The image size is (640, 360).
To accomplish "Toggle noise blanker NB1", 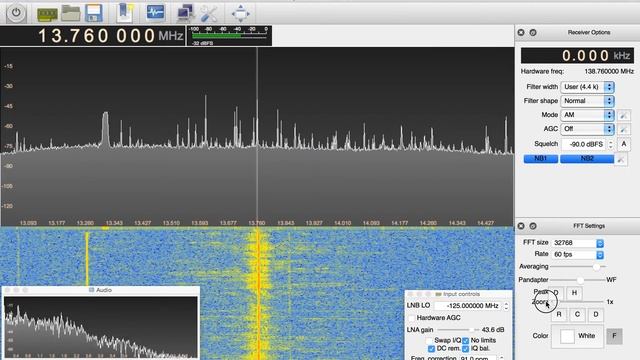I will point(541,159).
